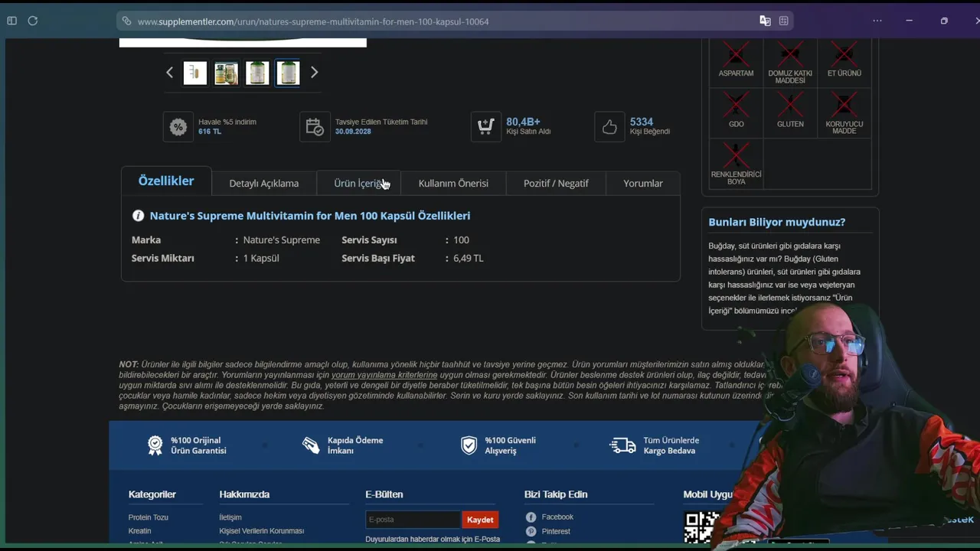The width and height of the screenshot is (980, 551).
Task: Toggle the browser sidebar panel icon
Action: tap(11, 21)
